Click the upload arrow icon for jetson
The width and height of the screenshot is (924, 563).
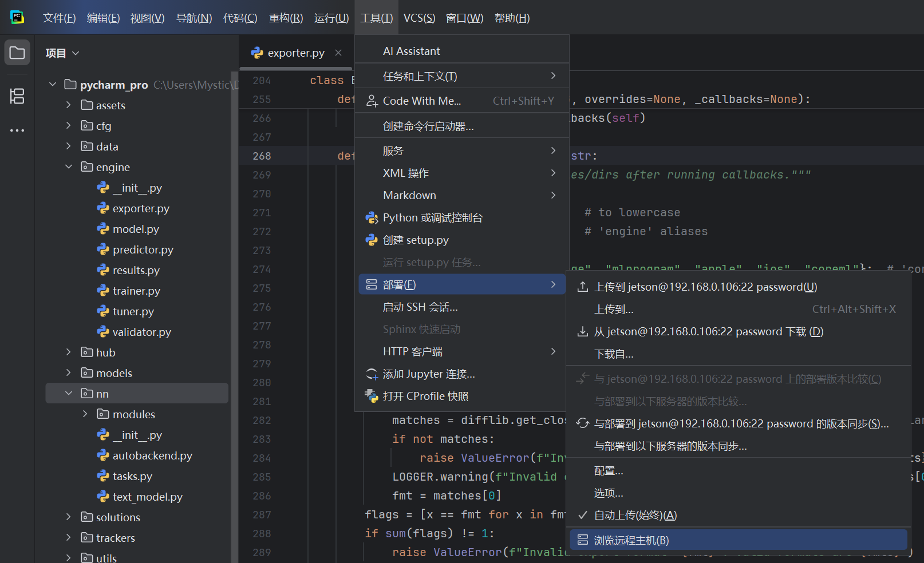pos(583,287)
